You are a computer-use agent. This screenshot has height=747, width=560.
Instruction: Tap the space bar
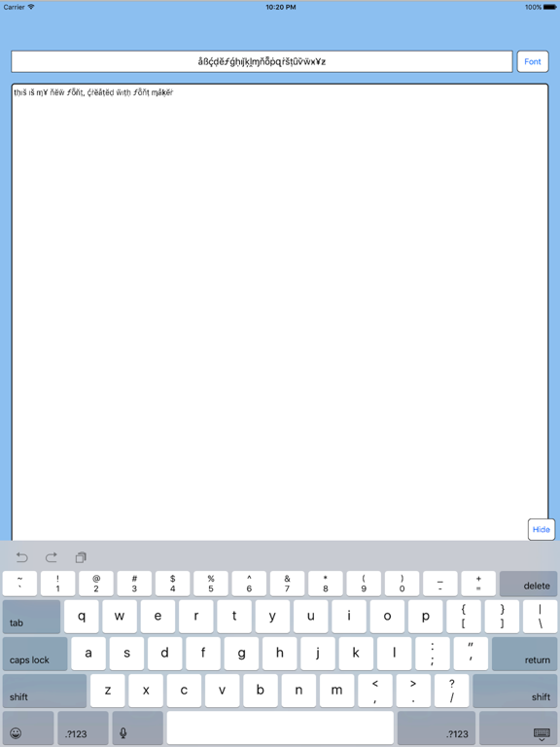click(x=280, y=728)
